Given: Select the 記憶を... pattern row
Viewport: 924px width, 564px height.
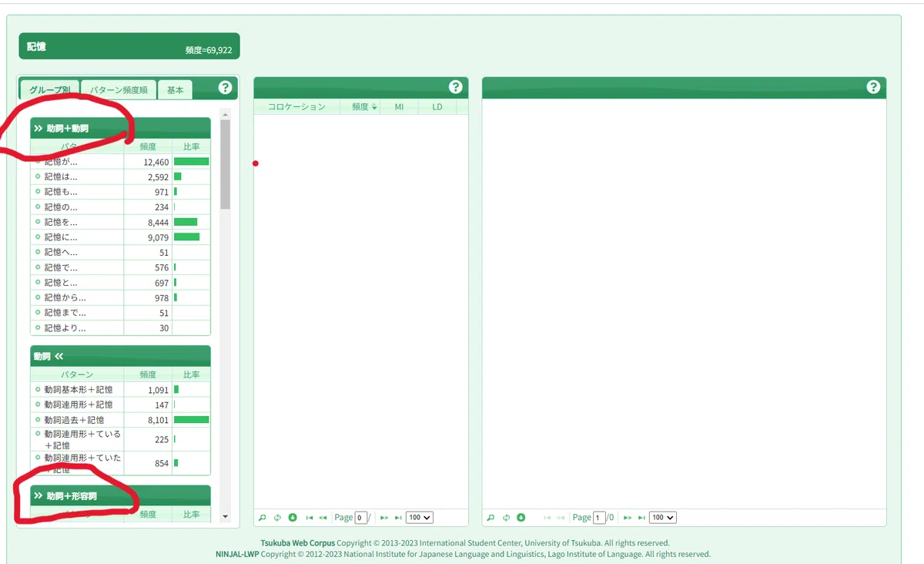Looking at the screenshot, I should click(x=120, y=222).
